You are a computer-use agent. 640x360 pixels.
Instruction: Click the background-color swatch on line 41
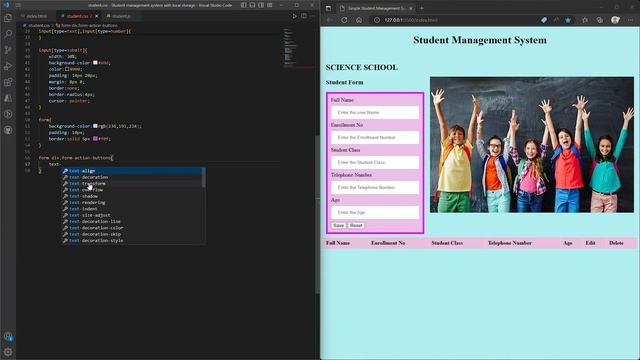coord(95,63)
